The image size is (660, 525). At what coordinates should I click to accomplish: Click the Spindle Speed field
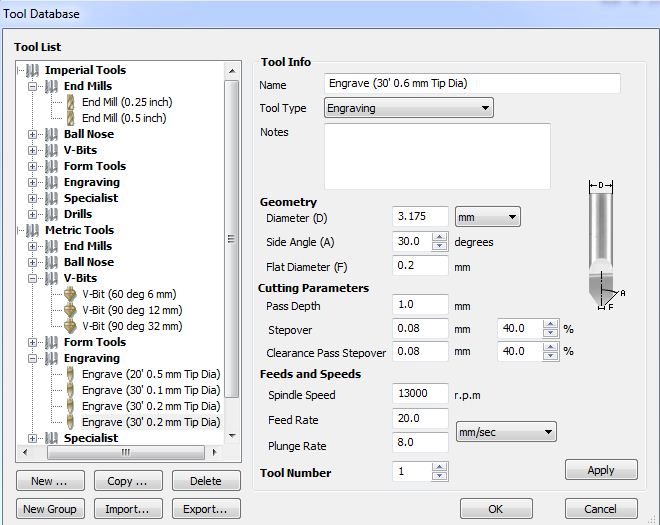tap(420, 394)
